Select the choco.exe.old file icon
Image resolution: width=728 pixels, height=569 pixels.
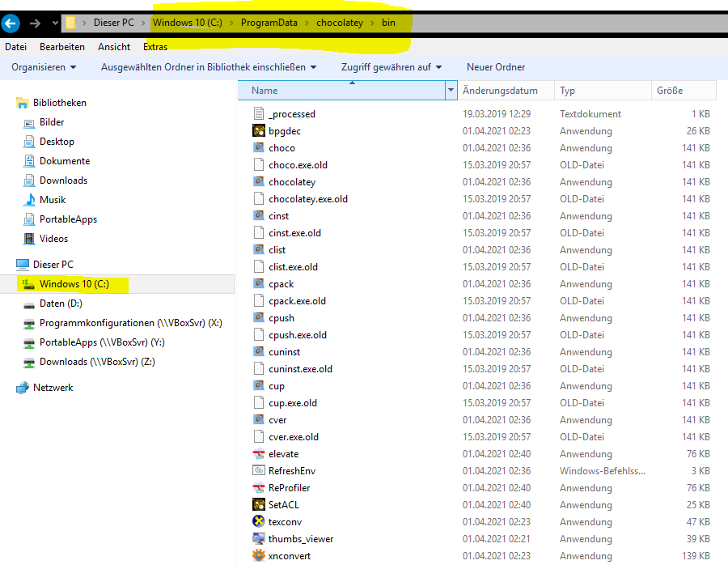(259, 164)
